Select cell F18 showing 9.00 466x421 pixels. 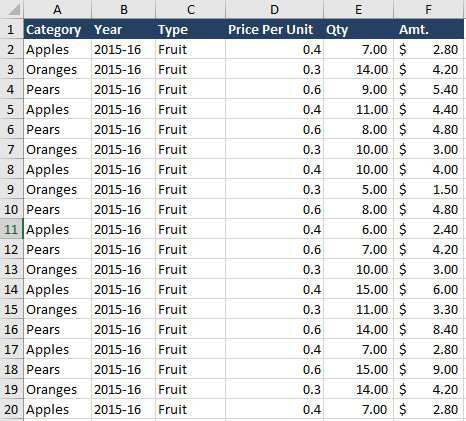click(x=429, y=369)
